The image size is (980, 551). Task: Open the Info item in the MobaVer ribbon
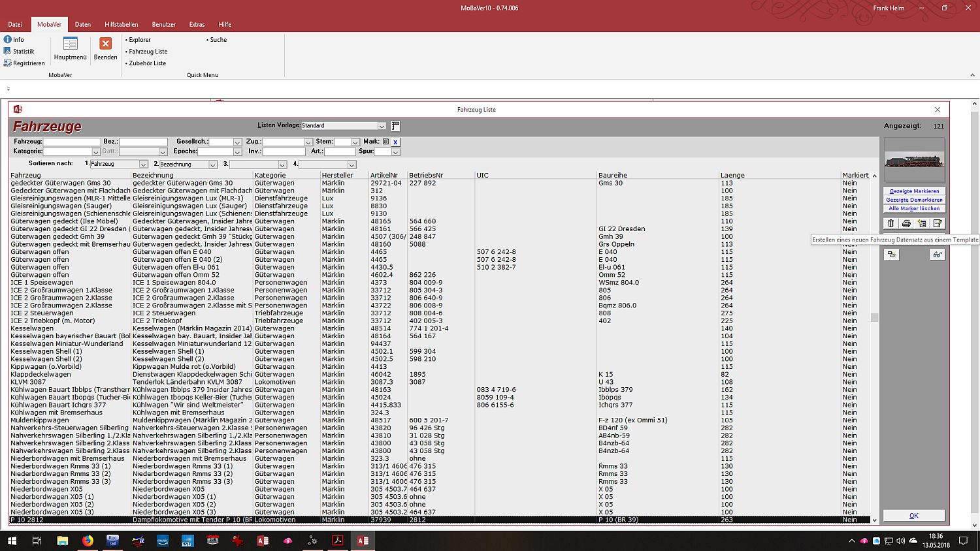coord(14,40)
